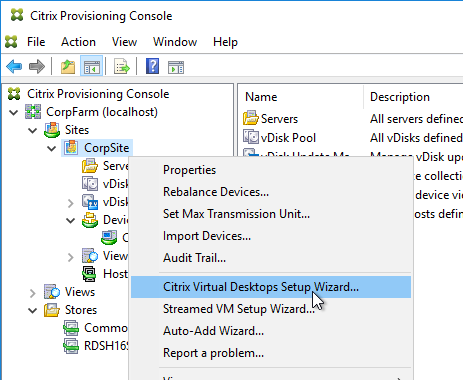463x380 pixels.
Task: Expand the farm-level Views node
Action: [x=33, y=293]
